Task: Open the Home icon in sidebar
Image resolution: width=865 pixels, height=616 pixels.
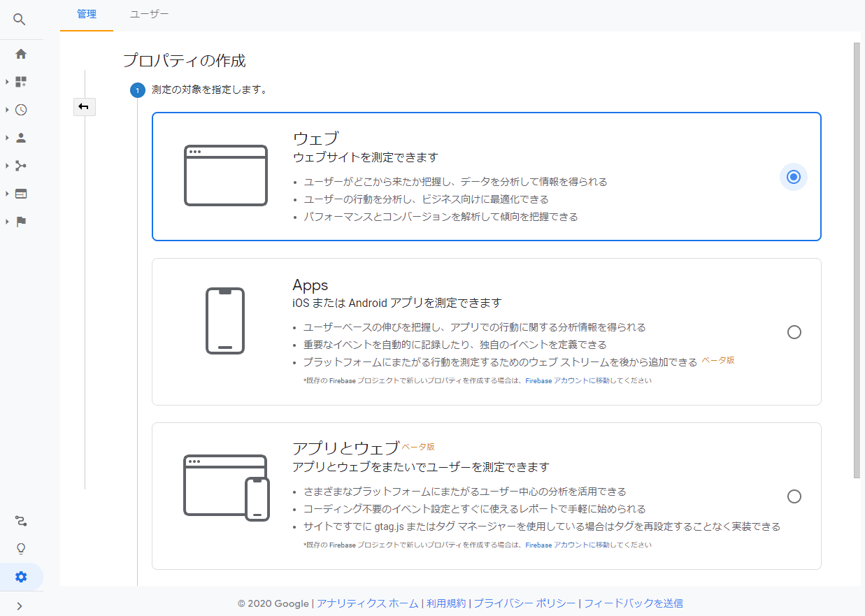Action: 21,54
